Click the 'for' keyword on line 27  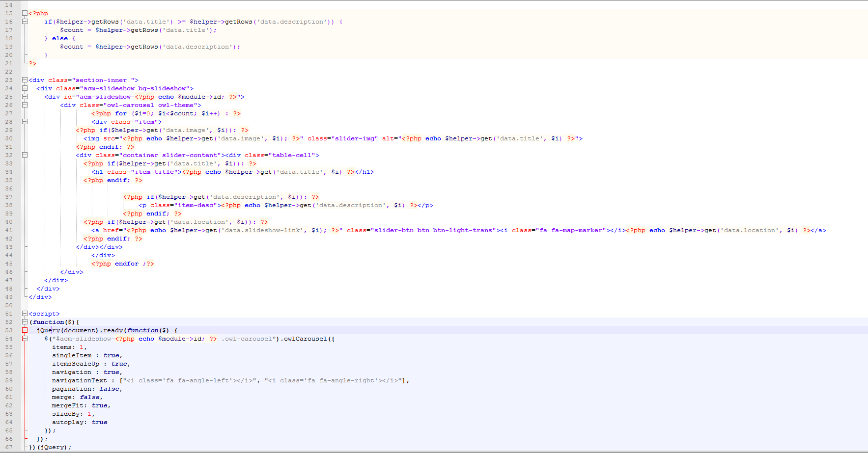(x=121, y=113)
